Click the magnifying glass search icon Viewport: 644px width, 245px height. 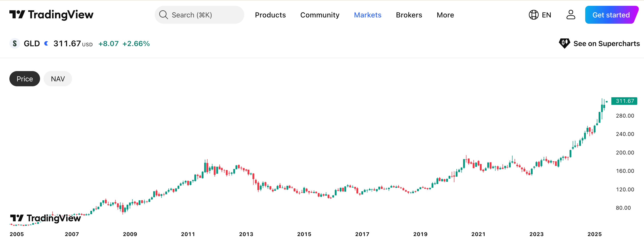pos(163,15)
